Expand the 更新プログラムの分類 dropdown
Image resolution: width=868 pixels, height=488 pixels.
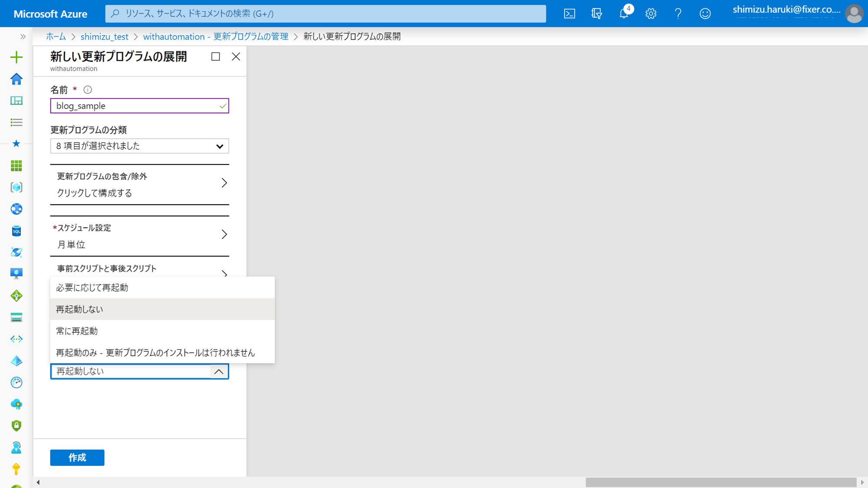pos(139,146)
